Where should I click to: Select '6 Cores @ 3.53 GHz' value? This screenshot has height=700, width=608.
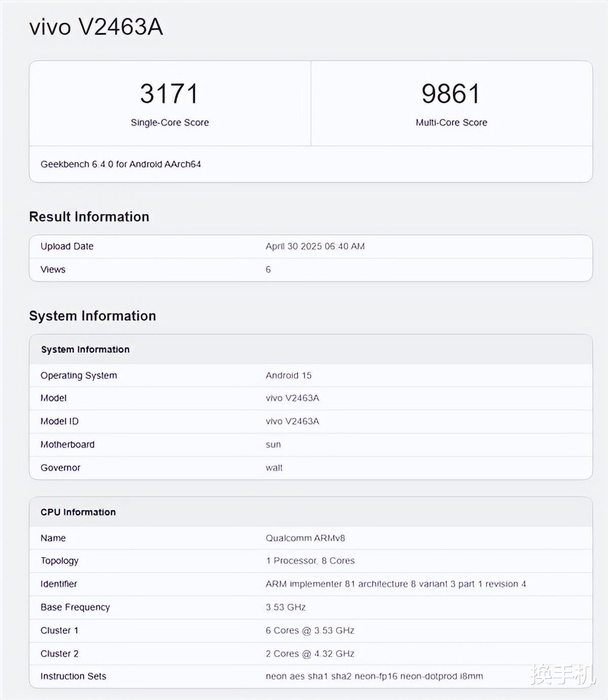310,631
